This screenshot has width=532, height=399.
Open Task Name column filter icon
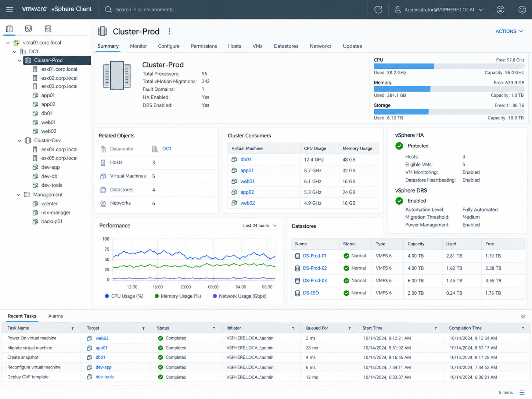72,328
